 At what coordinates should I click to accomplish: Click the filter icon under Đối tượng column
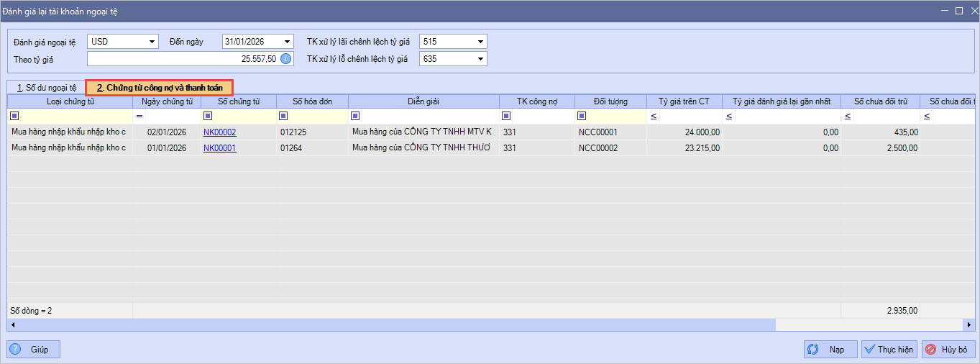point(582,116)
